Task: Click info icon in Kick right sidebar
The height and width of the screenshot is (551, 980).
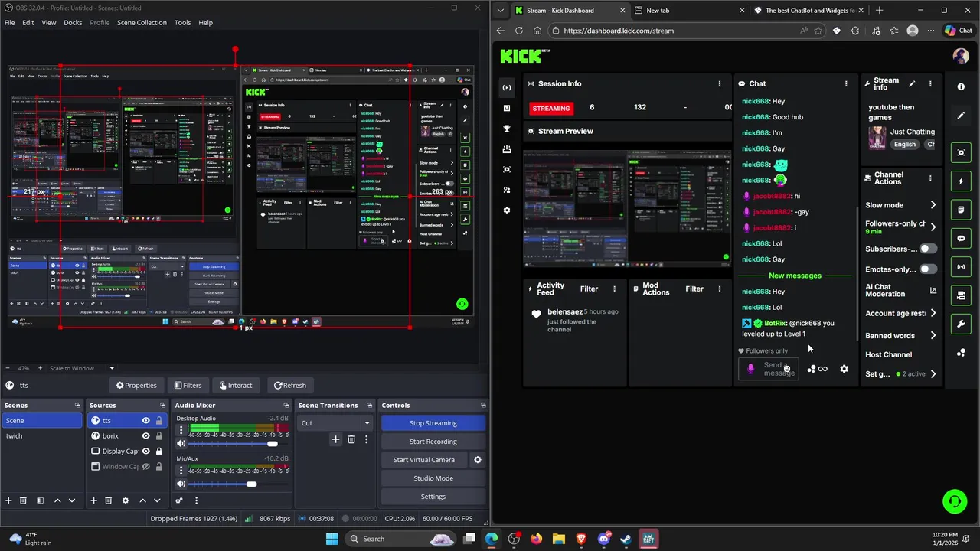Action: point(961,86)
